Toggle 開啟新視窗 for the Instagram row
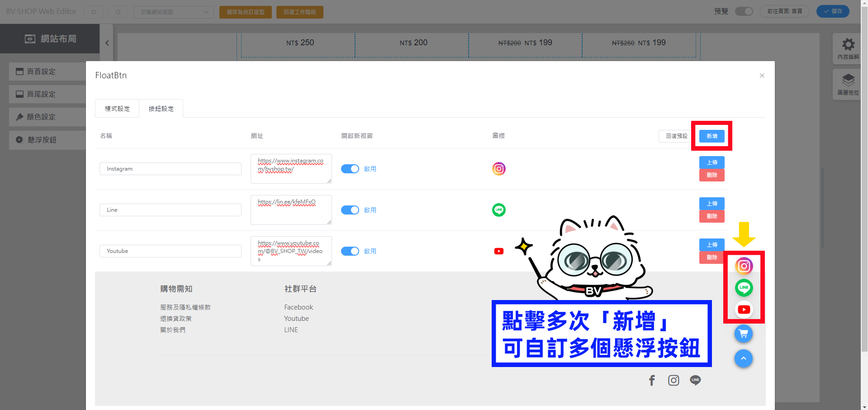The image size is (868, 410). coord(350,169)
